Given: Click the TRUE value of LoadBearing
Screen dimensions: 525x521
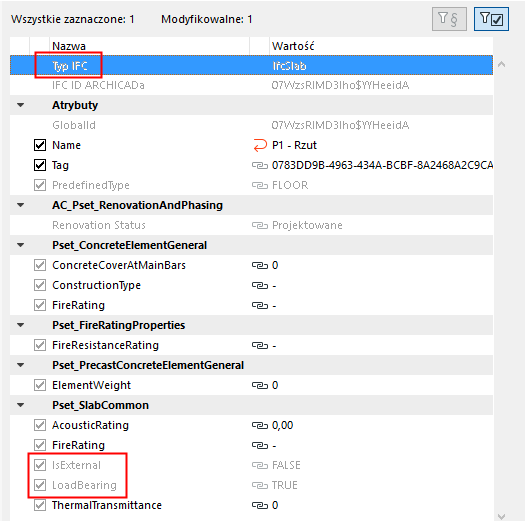Looking at the screenshot, I should click(x=285, y=485).
